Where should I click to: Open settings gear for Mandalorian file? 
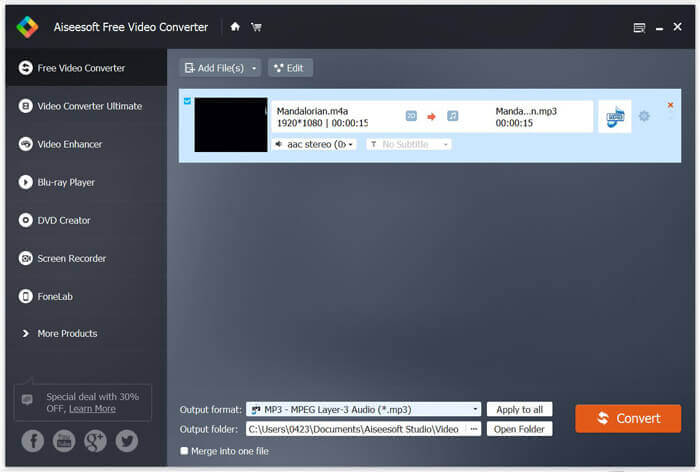coord(644,116)
